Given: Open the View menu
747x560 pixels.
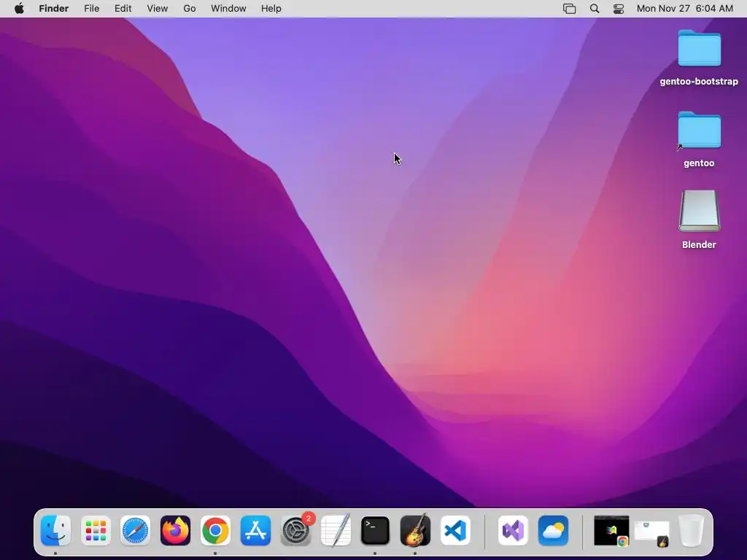Looking at the screenshot, I should click(x=158, y=9).
